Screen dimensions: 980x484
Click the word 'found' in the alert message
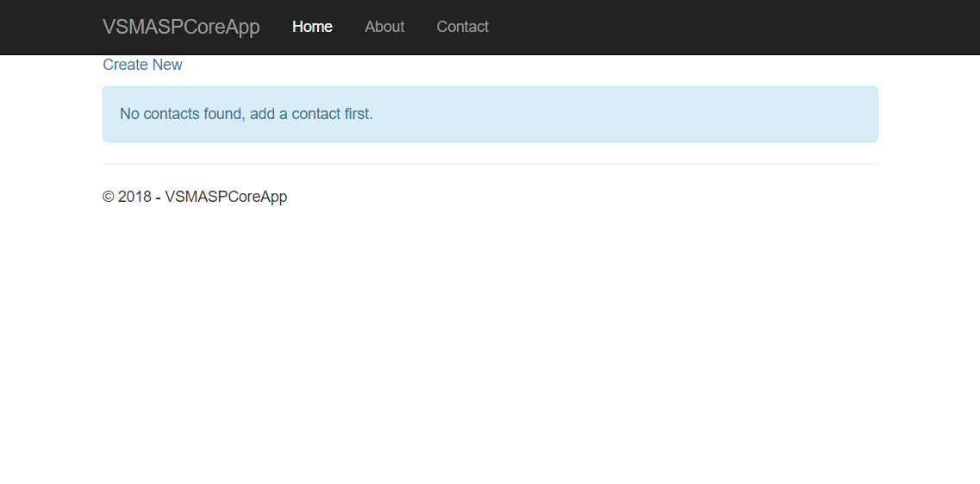pos(222,114)
